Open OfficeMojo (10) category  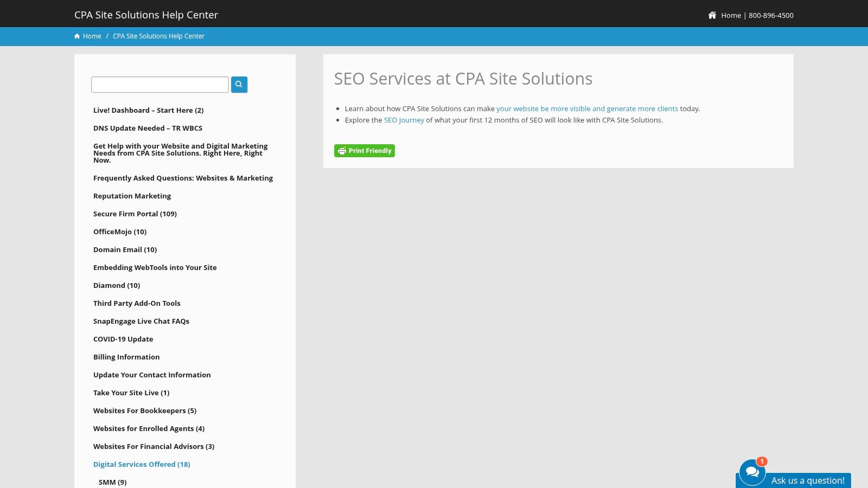point(120,232)
